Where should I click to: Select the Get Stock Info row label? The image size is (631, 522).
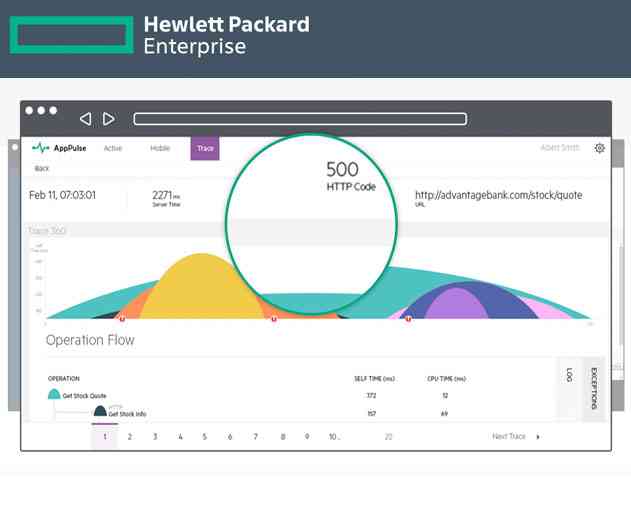pos(127,414)
